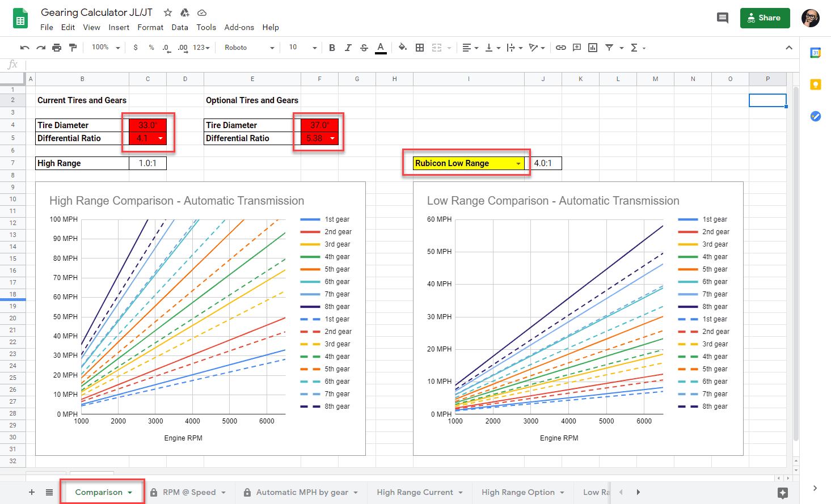Select the Paint format tool
Screen dimensions: 831x504
(73, 48)
